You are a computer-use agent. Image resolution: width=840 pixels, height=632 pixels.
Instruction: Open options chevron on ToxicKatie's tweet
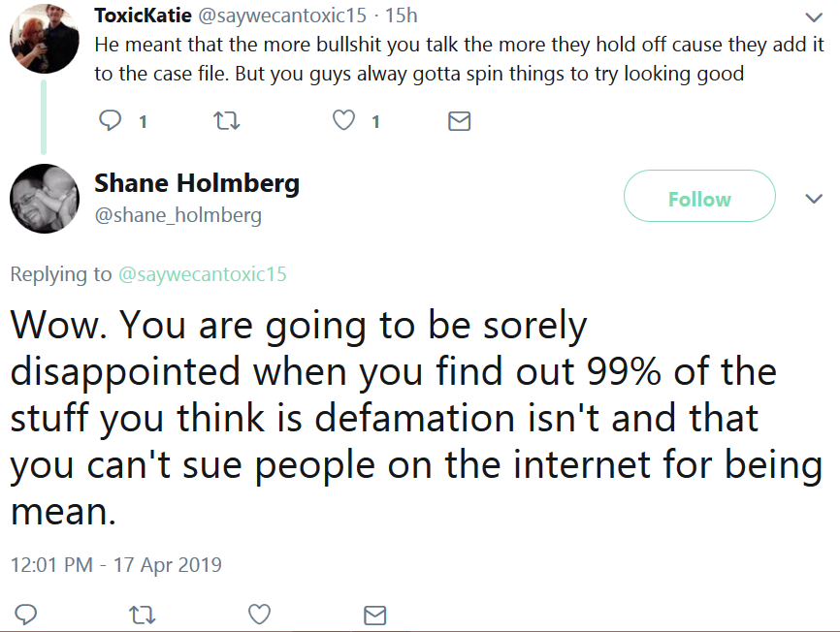[x=814, y=17]
